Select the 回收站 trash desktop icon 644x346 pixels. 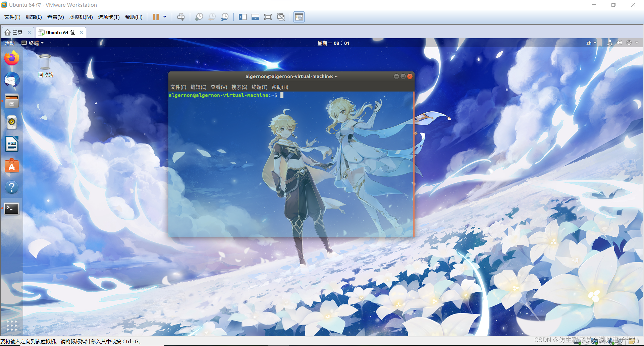tap(45, 66)
